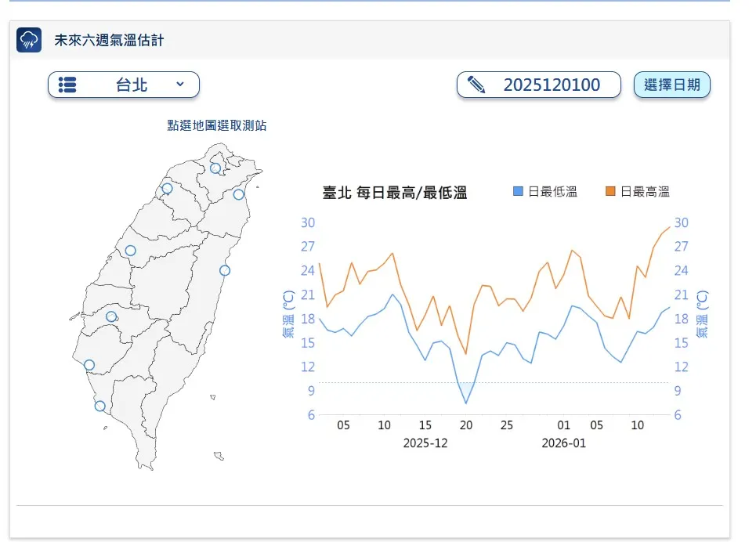Select the northernmost station marker on the map
The height and width of the screenshot is (542, 756).
pos(214,167)
